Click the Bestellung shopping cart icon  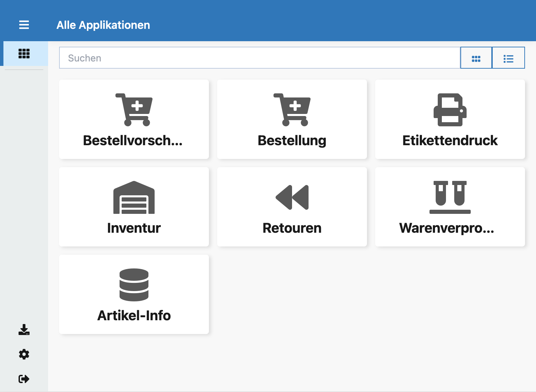coord(292,110)
